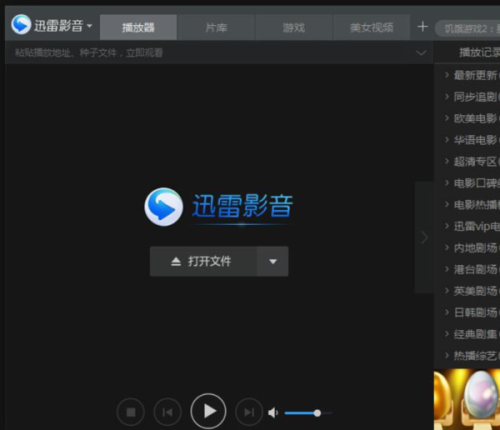This screenshot has width=500, height=430.
Task: Switch to the 播放器 tab
Action: click(138, 27)
